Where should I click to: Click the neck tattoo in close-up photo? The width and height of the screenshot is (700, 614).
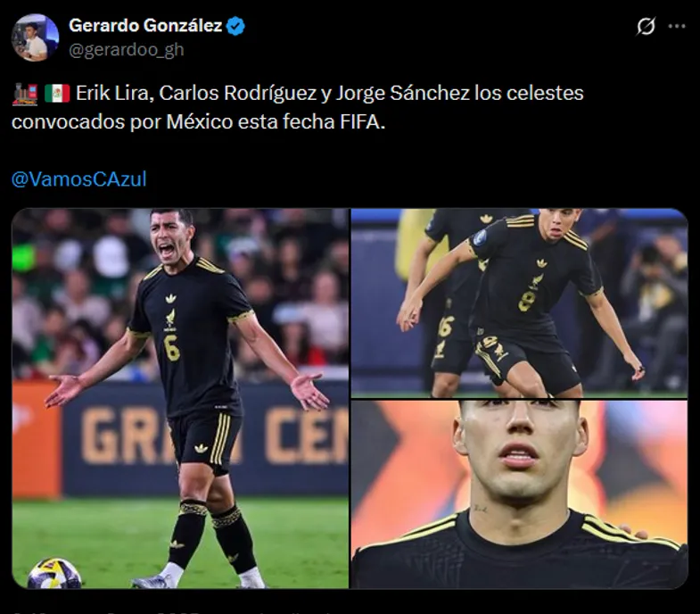pyautogui.click(x=481, y=509)
